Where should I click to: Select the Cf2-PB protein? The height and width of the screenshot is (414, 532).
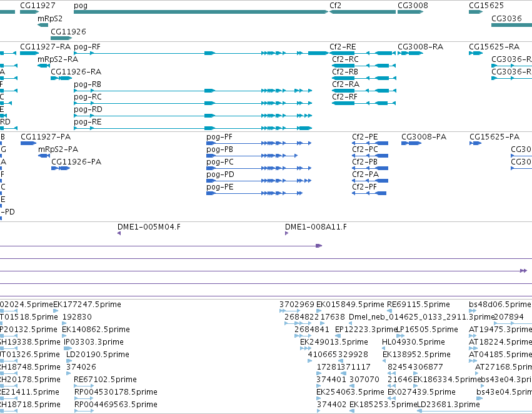[x=370, y=168]
